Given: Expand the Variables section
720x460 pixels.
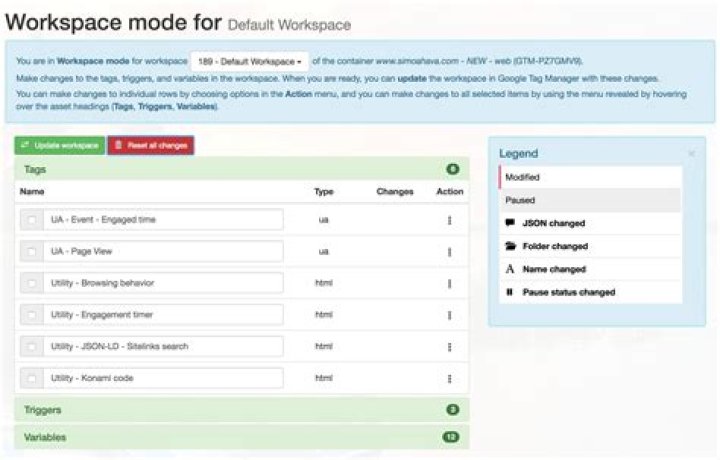Looking at the screenshot, I should (x=242, y=437).
